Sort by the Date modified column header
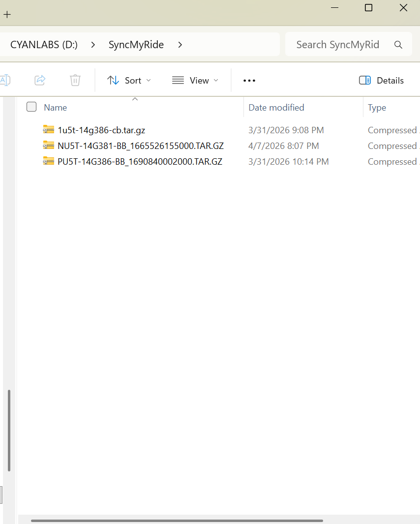The width and height of the screenshot is (420, 524). (x=276, y=107)
